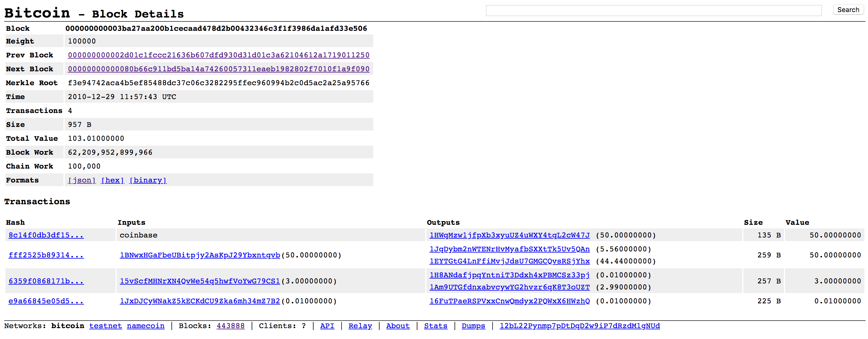Focus the search input field
This screenshot has width=868, height=339.
tap(653, 11)
